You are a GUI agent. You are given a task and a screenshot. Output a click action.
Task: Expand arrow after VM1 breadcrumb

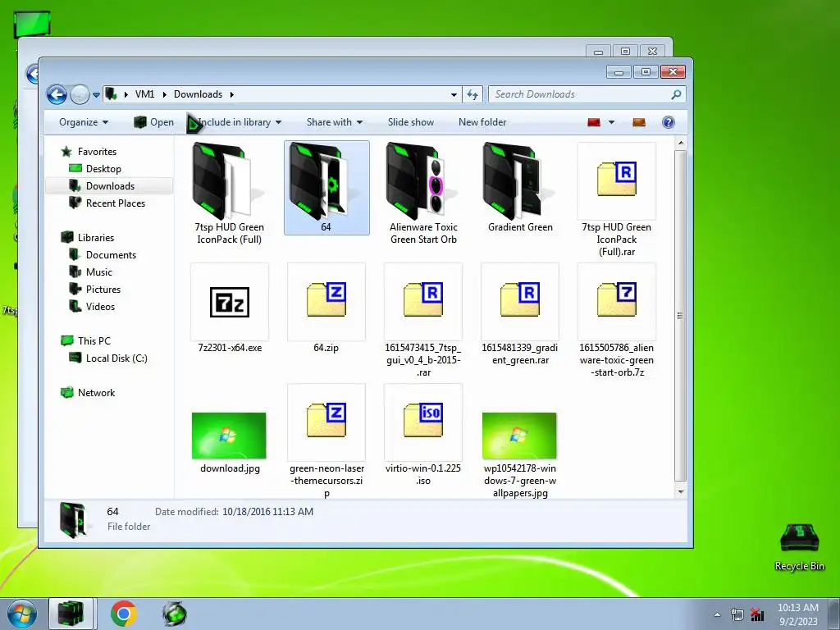click(164, 94)
